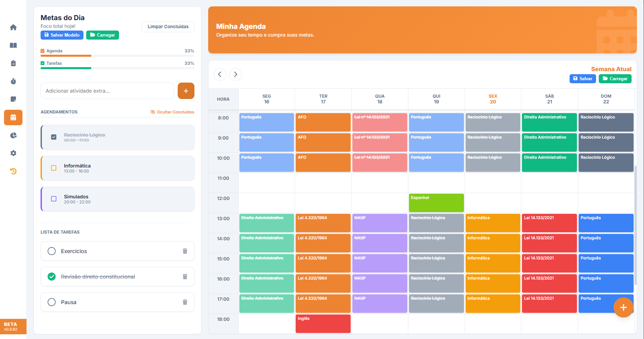Click the Salvar Modelo button
Viewport: 644px width, 339px height.
(62, 35)
